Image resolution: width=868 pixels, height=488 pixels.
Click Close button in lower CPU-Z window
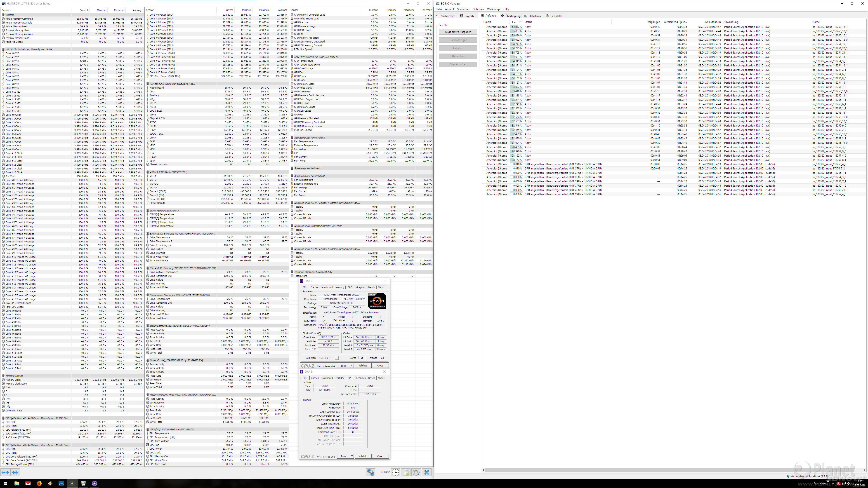pos(380,456)
